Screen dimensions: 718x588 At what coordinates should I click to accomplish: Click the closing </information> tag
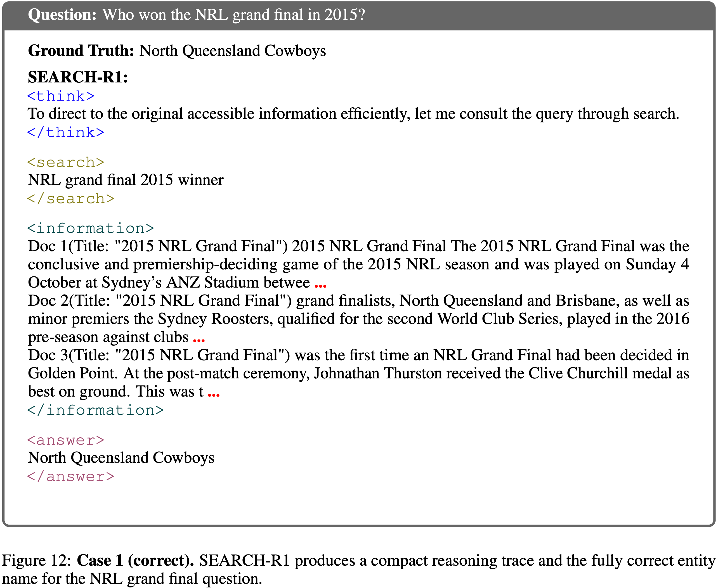pyautogui.click(x=96, y=410)
